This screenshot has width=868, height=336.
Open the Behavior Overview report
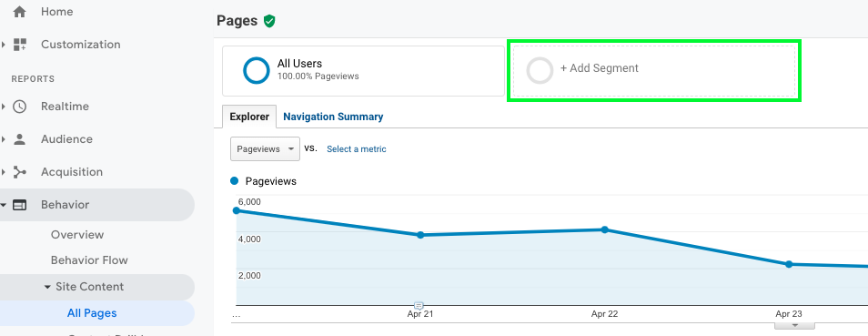click(x=77, y=235)
